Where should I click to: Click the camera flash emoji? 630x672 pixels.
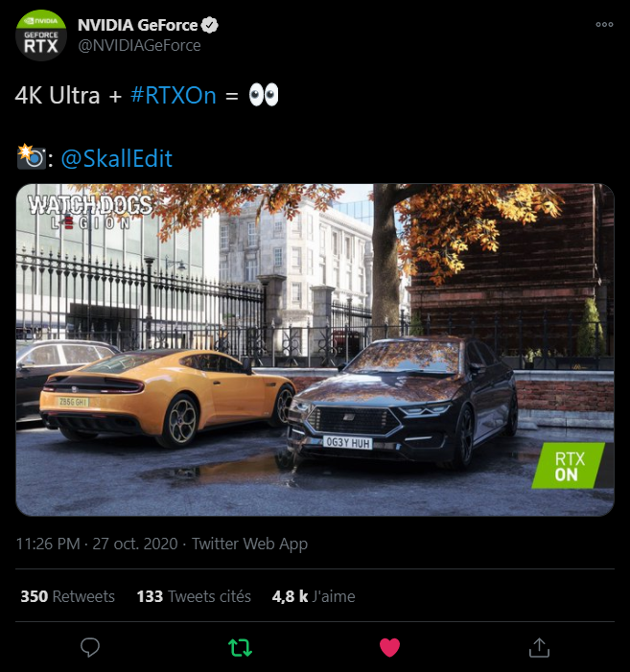[32, 157]
